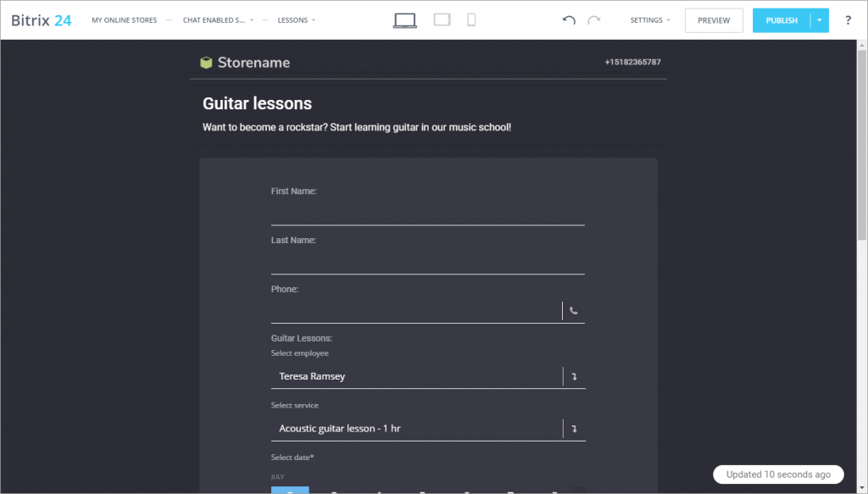Click the Preview button
Screen dimensions: 868x494
(x=714, y=20)
